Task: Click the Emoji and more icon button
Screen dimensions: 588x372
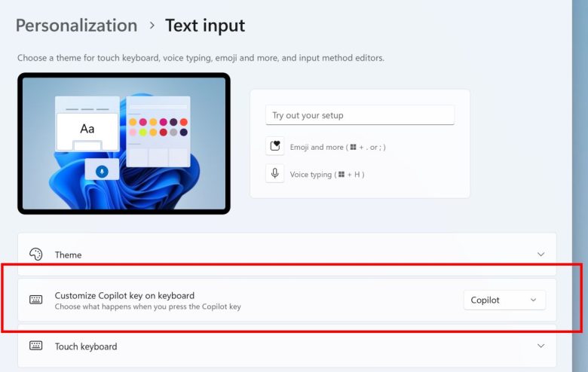Action: click(275, 146)
